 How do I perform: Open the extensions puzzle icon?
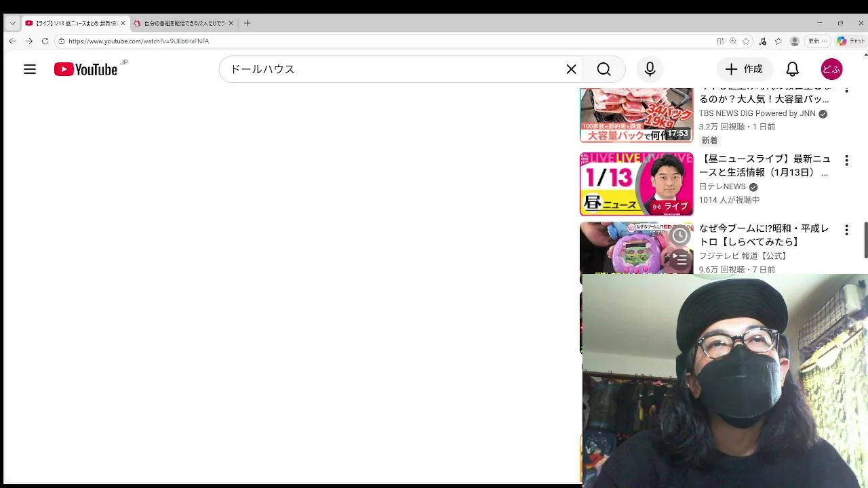click(x=778, y=41)
